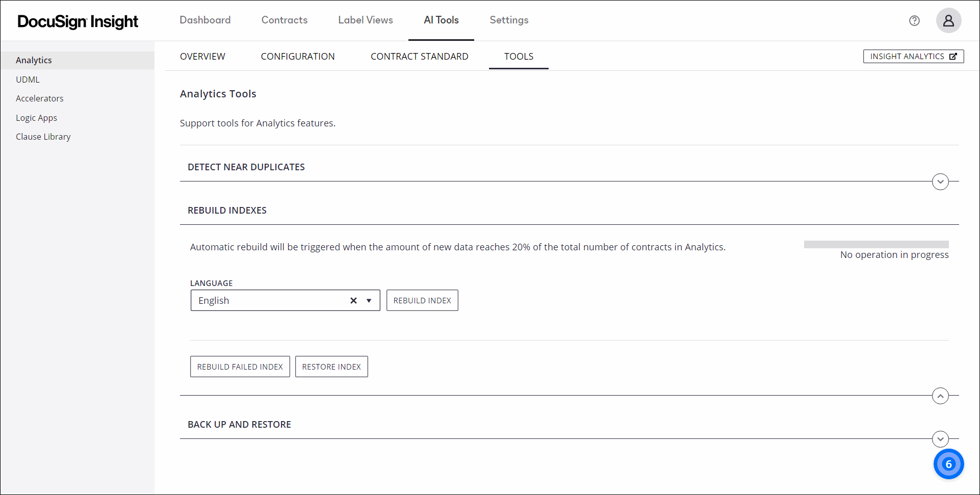980x495 pixels.
Task: Click the operation progress bar
Action: (875, 244)
